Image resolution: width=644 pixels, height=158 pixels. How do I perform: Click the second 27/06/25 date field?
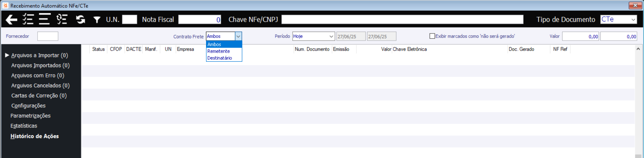(382, 36)
